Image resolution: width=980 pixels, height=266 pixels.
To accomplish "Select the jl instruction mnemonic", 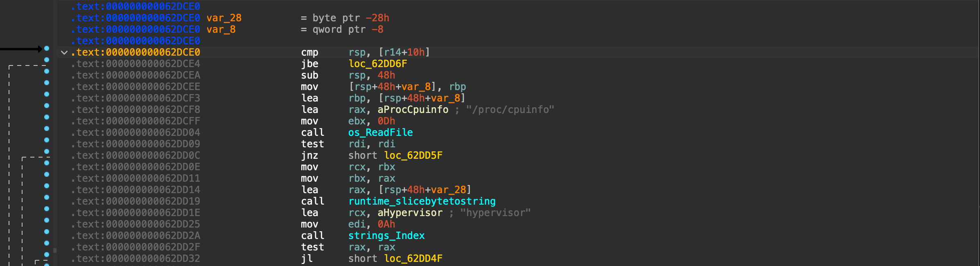I will pyautogui.click(x=307, y=259).
